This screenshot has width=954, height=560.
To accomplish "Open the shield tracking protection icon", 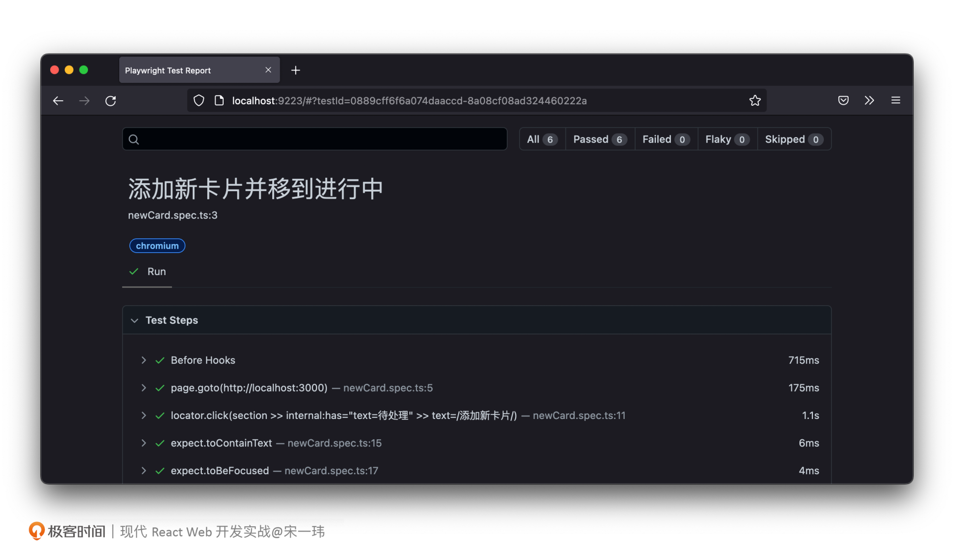I will tap(199, 101).
